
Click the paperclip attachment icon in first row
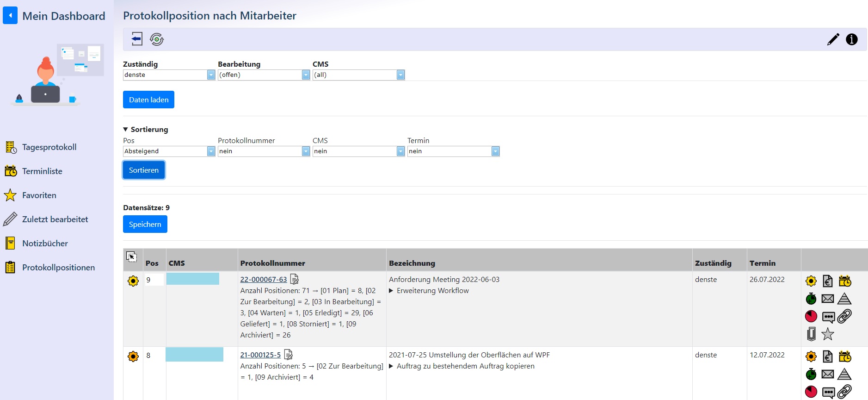click(811, 334)
